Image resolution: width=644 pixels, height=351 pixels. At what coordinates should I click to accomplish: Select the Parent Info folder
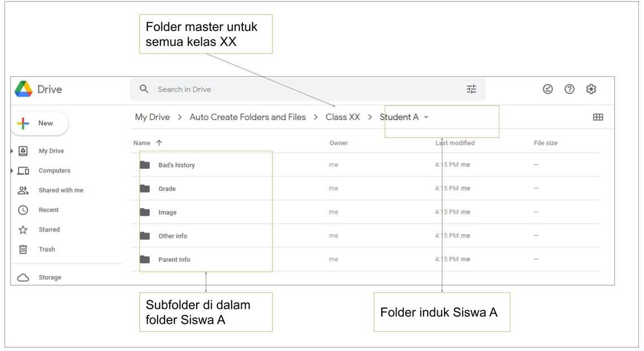point(174,260)
